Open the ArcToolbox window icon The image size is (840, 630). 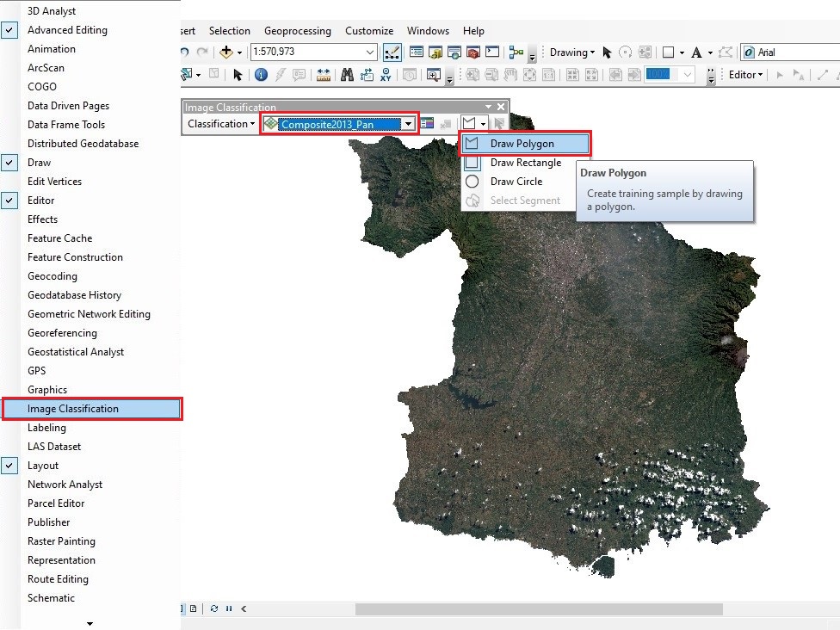tap(473, 52)
